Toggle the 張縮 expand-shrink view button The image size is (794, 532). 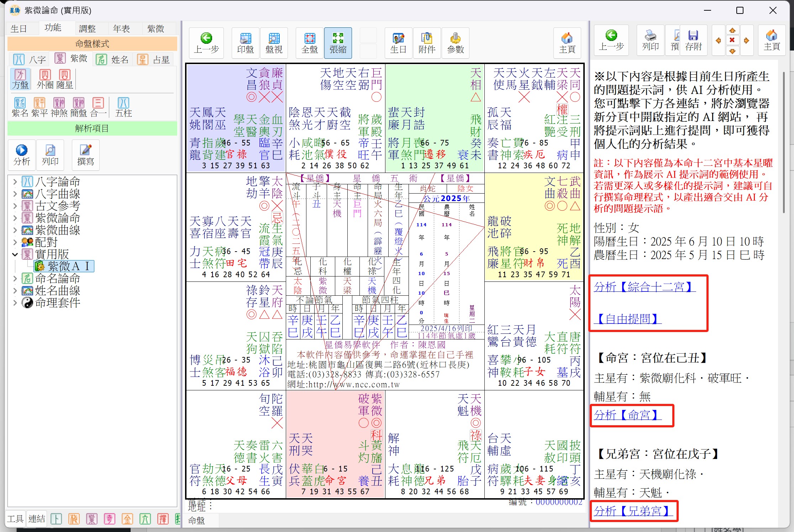coord(338,43)
